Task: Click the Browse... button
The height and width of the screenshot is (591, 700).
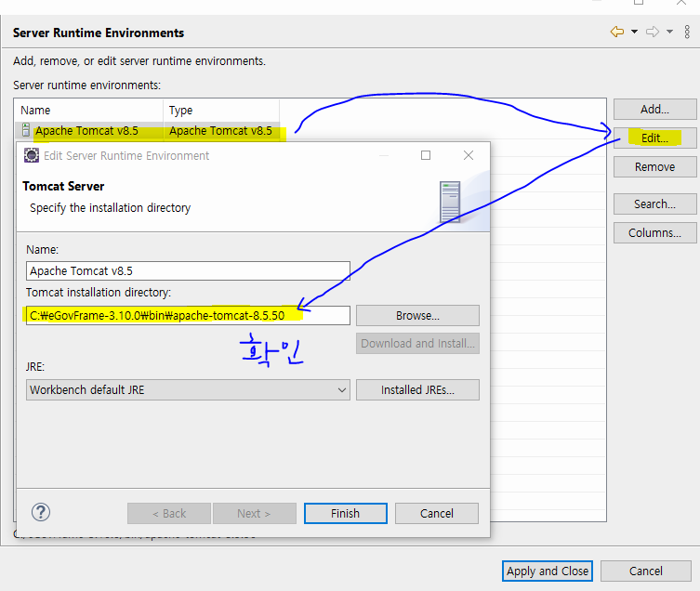Action: point(417,316)
